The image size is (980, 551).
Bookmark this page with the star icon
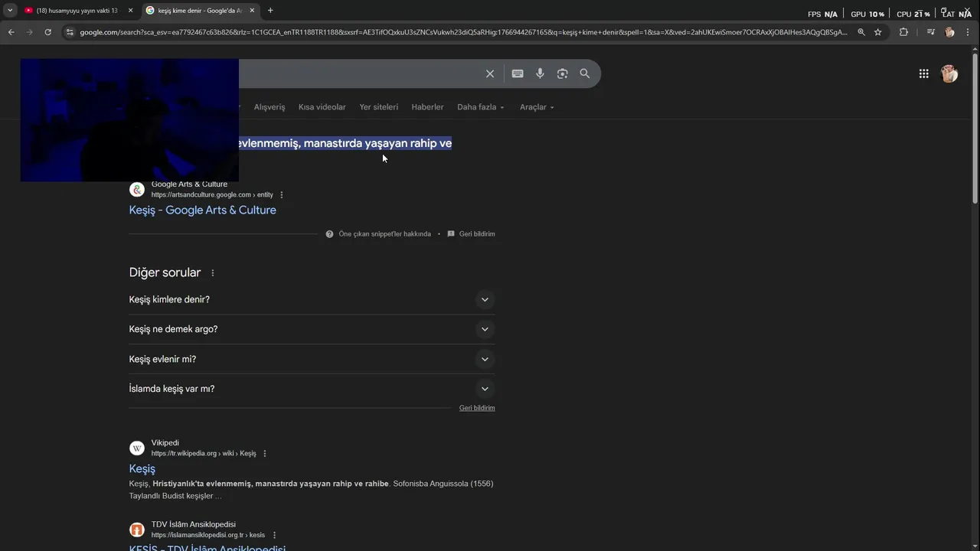[x=878, y=32]
